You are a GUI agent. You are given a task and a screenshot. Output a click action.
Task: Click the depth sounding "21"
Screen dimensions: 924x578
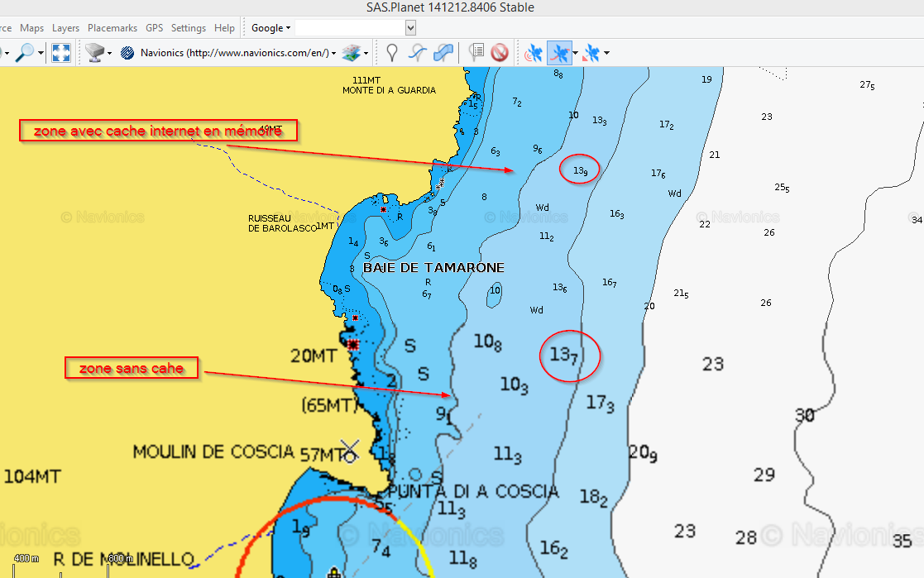click(714, 155)
